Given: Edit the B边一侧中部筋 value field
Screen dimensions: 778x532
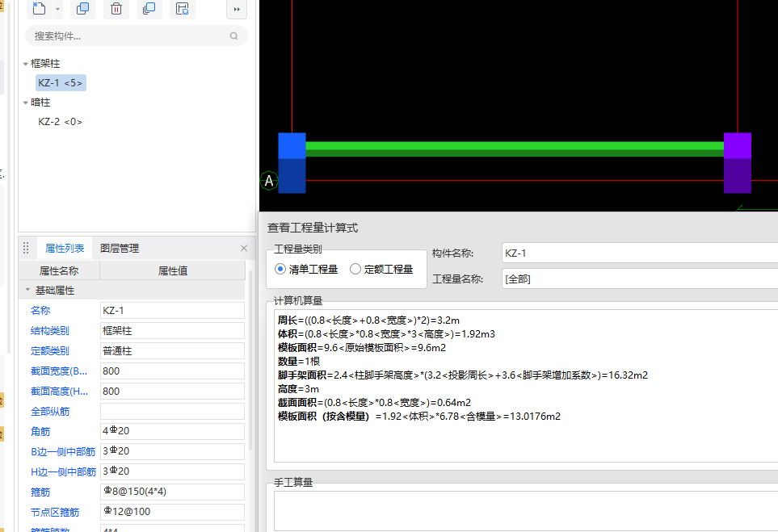Looking at the screenshot, I should click(172, 451).
